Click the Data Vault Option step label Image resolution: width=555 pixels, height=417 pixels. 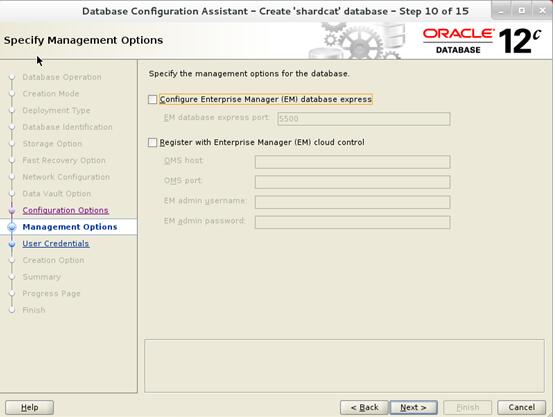(x=57, y=193)
